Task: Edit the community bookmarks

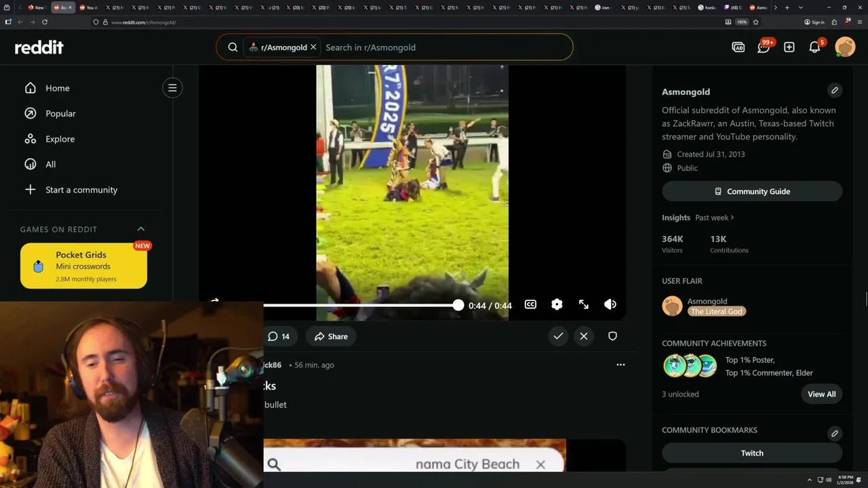Action: [835, 433]
